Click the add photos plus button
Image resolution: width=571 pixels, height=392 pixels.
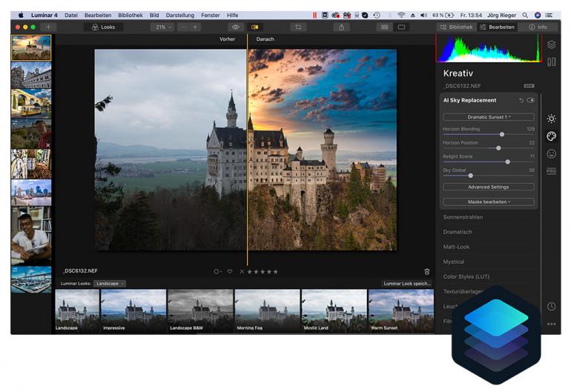tap(48, 27)
